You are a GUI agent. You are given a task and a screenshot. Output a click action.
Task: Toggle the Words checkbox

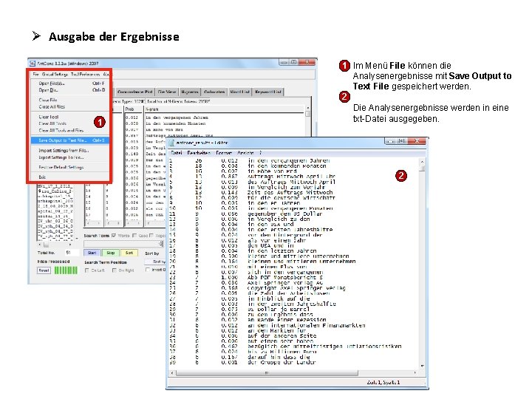coord(114,236)
